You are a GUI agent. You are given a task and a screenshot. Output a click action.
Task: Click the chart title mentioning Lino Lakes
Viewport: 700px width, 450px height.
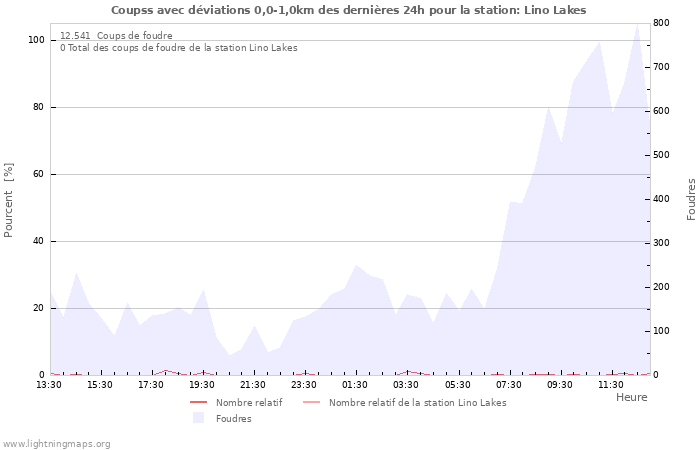pyautogui.click(x=348, y=10)
